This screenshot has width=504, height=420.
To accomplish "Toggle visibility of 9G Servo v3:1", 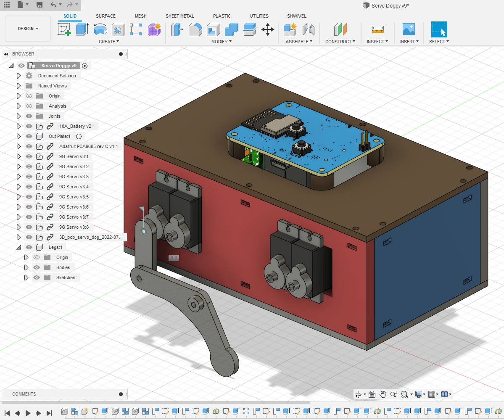I will pos(29,157).
